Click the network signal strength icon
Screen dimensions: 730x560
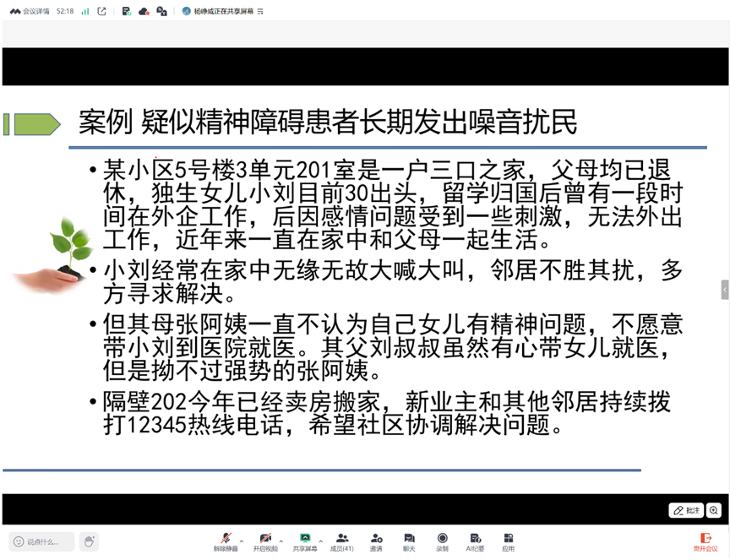tap(85, 11)
